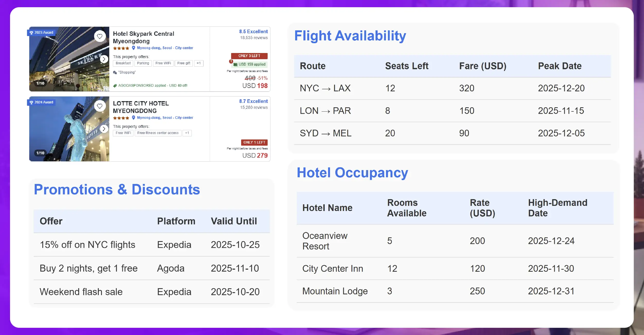Click the Shopping review chat bubble icon
Screen dimensions: 644x335
(x=115, y=73)
